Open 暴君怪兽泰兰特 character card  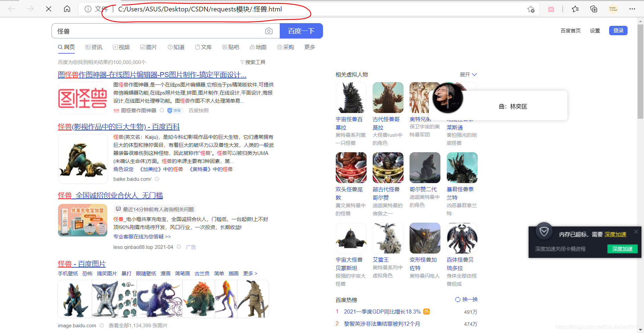click(x=462, y=184)
